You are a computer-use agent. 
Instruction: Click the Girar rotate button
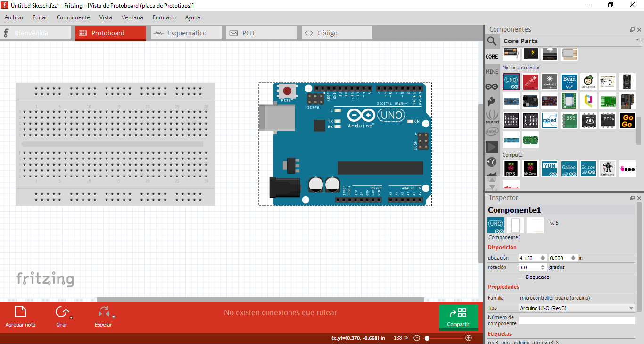point(61,317)
